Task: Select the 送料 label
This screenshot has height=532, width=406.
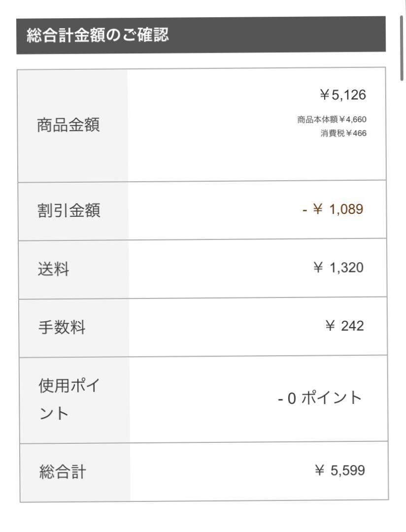Action: coord(53,269)
